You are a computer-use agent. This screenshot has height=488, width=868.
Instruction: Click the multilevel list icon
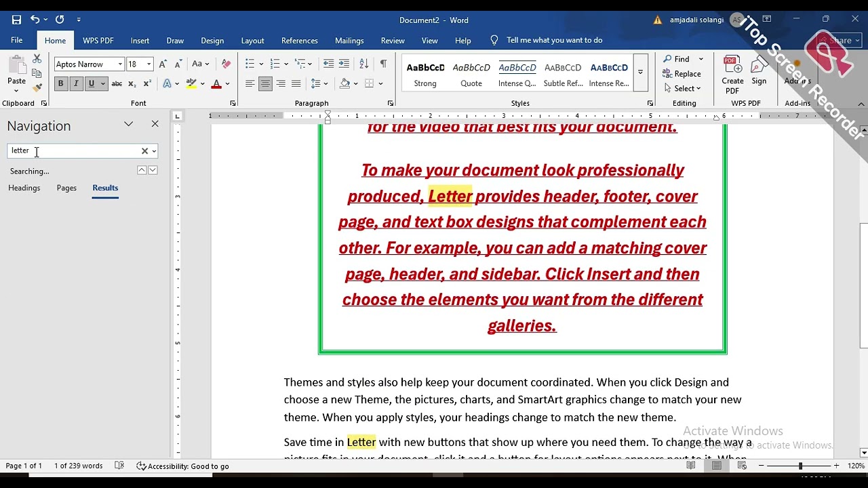pyautogui.click(x=300, y=64)
